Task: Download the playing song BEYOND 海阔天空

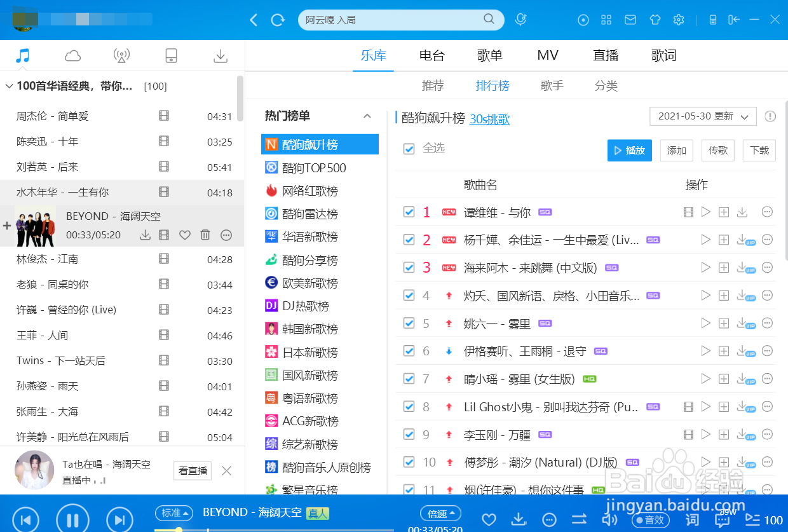Action: point(145,235)
